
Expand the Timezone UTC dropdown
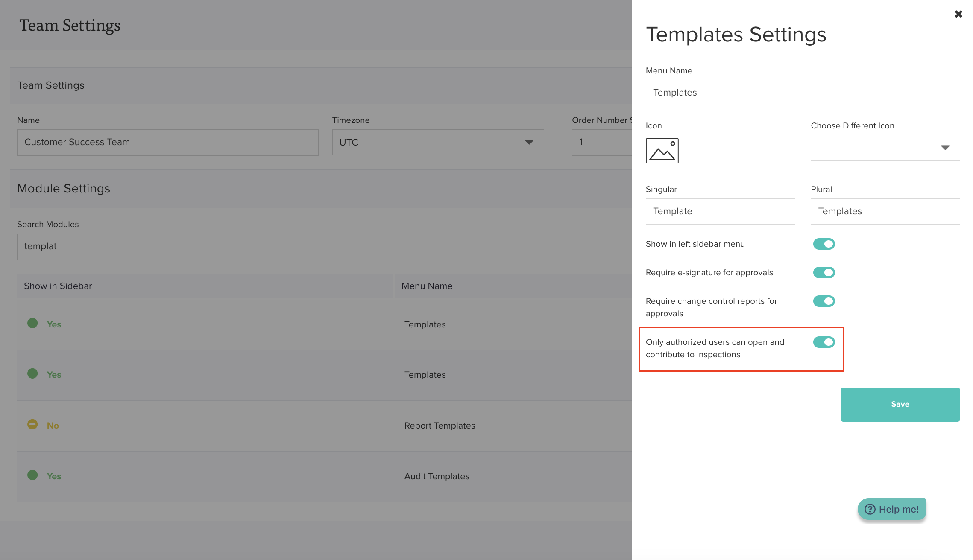click(437, 142)
